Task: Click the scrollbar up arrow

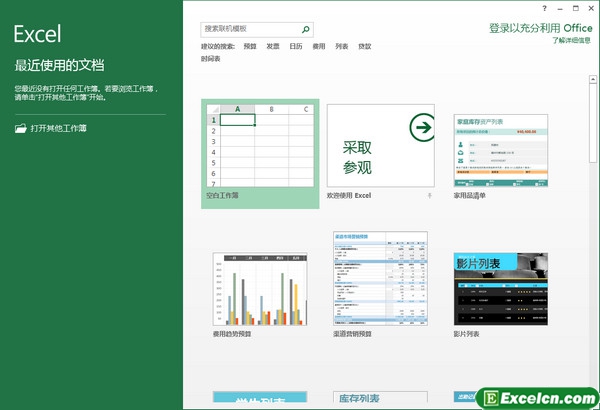Action: pyautogui.click(x=593, y=79)
